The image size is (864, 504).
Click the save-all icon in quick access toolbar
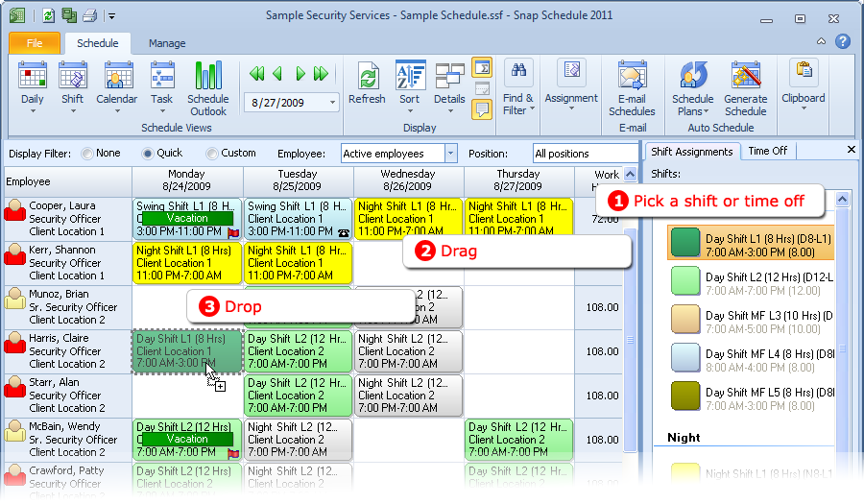click(69, 15)
